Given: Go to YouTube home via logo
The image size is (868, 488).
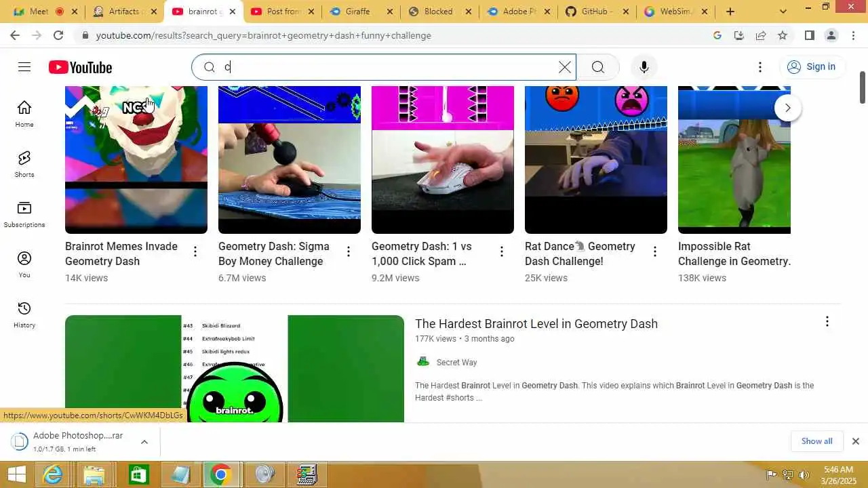Looking at the screenshot, I should (80, 67).
